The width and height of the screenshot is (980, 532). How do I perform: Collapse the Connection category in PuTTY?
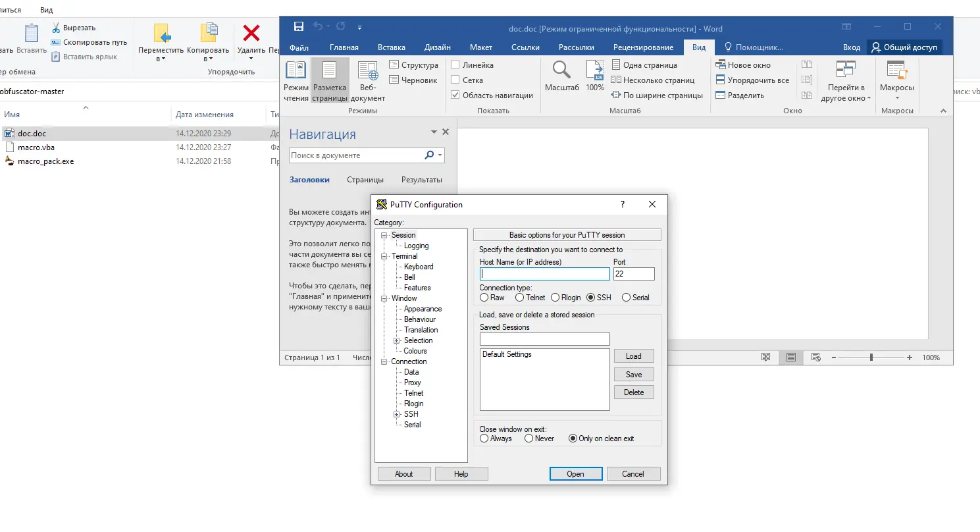[385, 361]
